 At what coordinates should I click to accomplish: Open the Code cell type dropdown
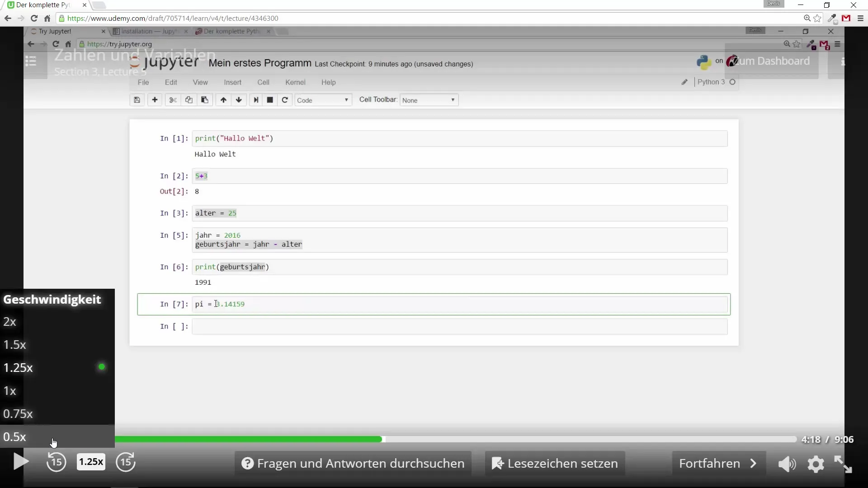tap(323, 100)
